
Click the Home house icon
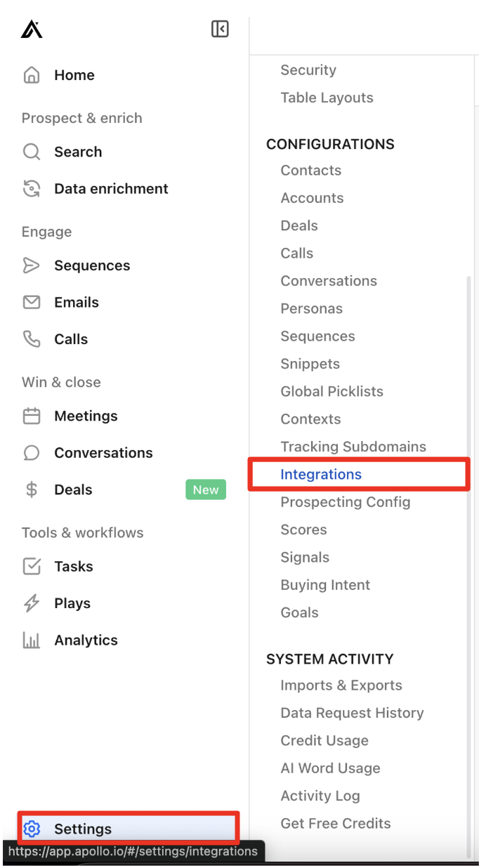click(x=32, y=75)
